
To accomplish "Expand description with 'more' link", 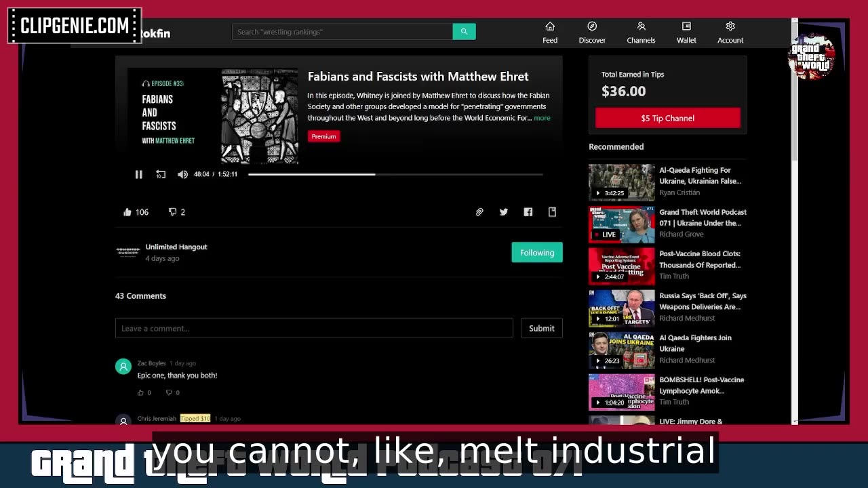I will (x=542, y=118).
